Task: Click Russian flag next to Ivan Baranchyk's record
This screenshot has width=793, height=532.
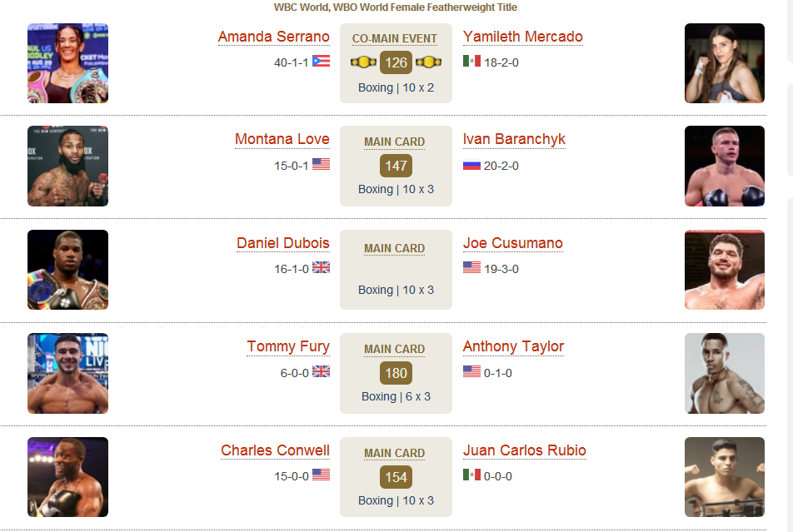Action: [471, 165]
